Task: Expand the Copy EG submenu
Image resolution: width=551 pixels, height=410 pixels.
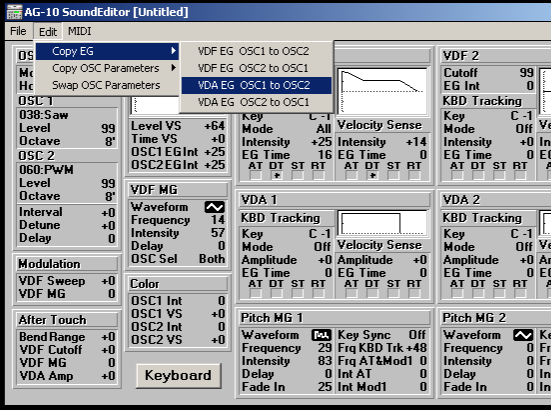Action: click(107, 51)
